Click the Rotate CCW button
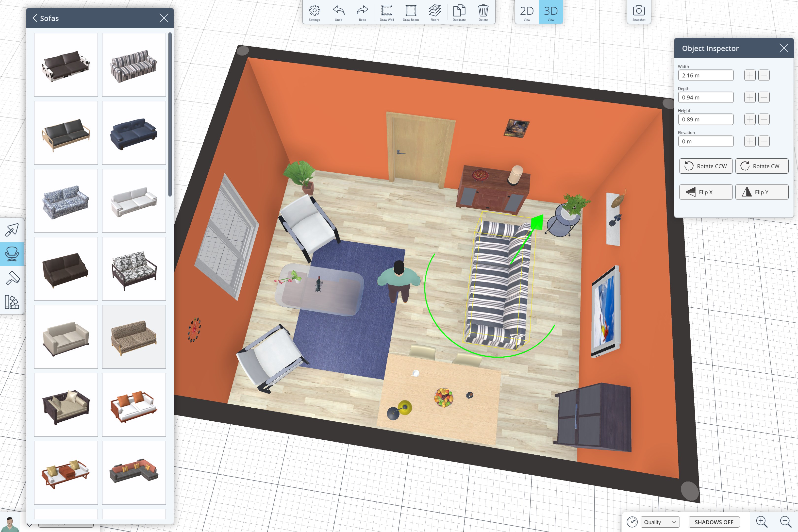 (706, 166)
